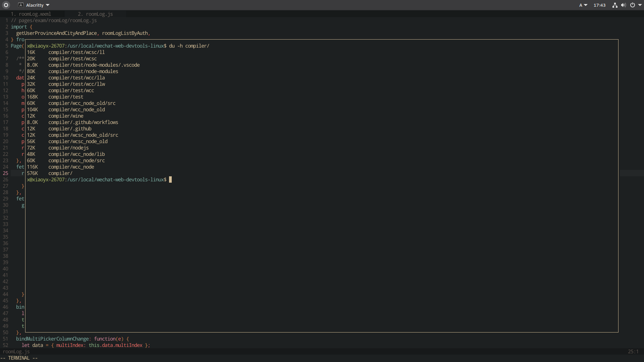Screen dimensions: 644x362
Task: Click the power icon in system tray
Action: 632,5
